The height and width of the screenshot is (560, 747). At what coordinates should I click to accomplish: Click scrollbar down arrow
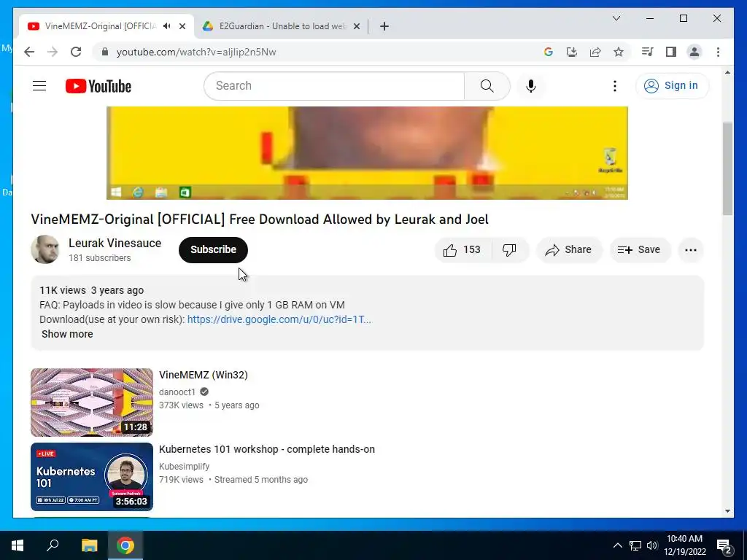pyautogui.click(x=727, y=511)
